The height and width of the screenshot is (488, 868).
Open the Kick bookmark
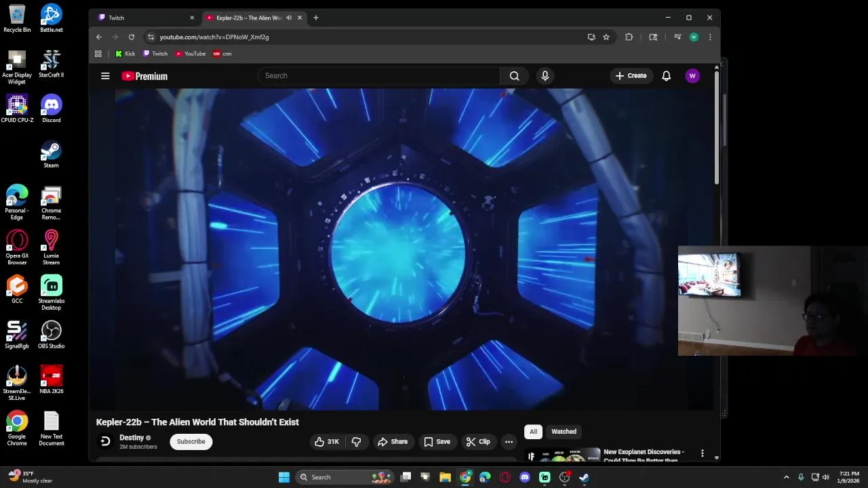pos(125,54)
